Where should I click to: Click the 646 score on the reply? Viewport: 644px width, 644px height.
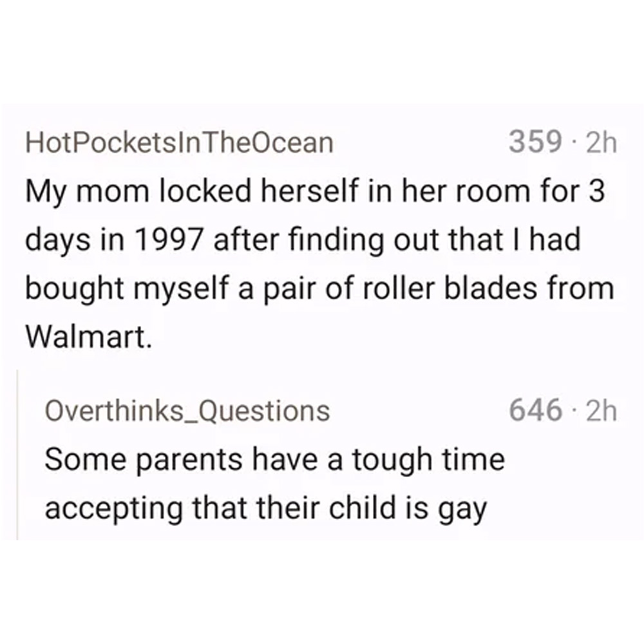pos(534,410)
